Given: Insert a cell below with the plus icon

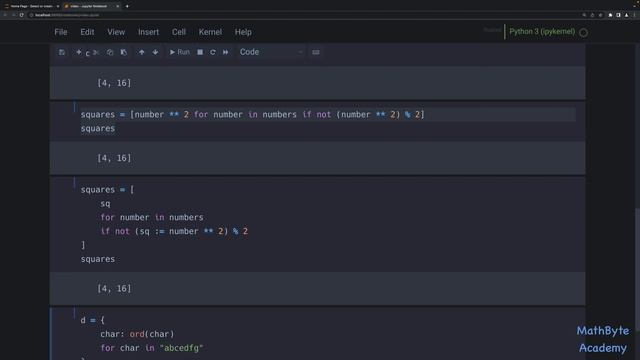Looking at the screenshot, I should (78, 52).
